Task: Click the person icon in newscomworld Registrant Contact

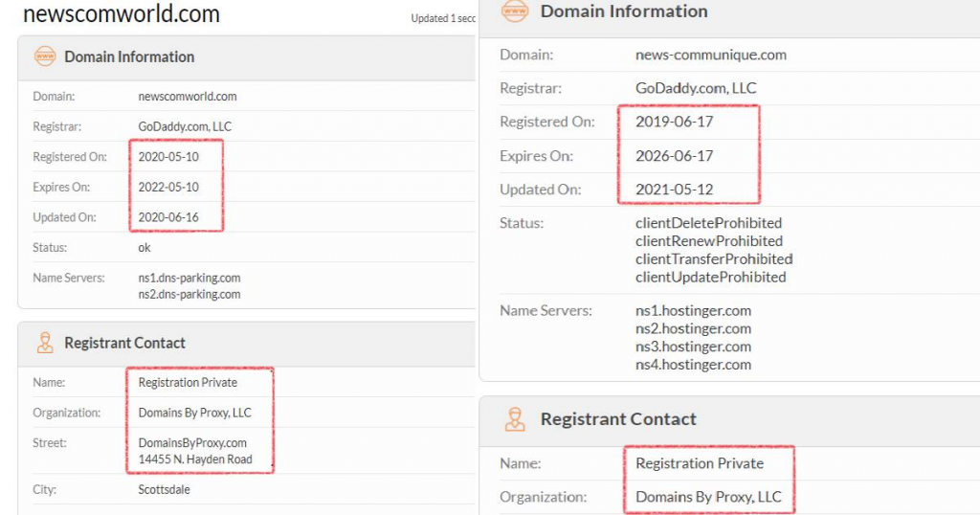Action: point(45,343)
